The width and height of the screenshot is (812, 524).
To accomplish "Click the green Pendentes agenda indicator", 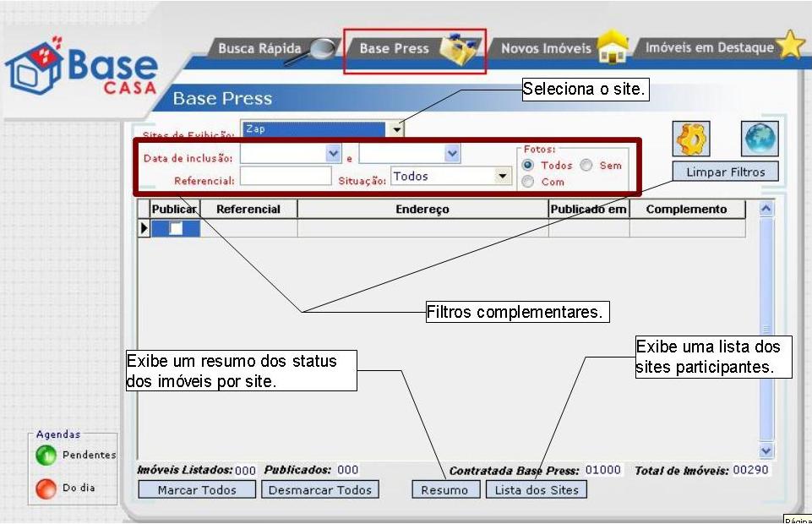I will 46,456.
